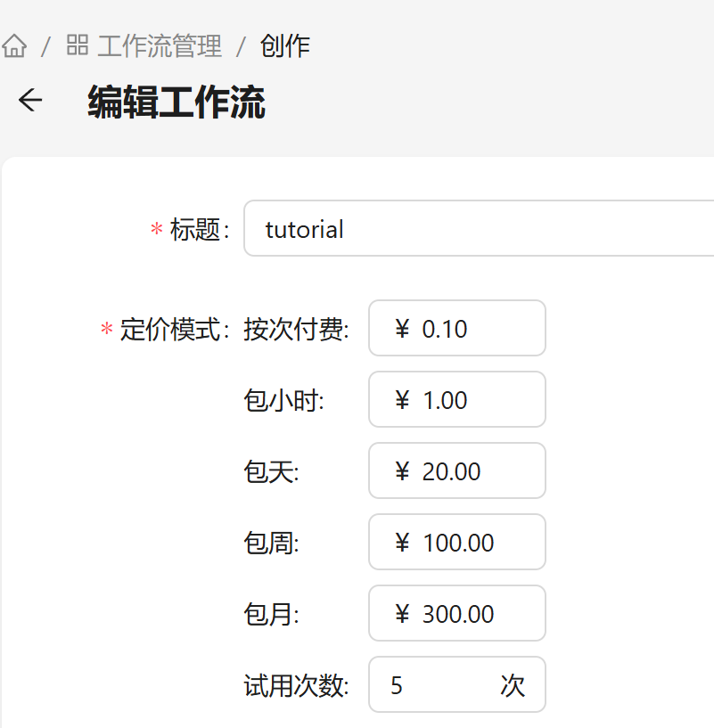This screenshot has width=714, height=728.
Task: Click the 包周 label
Action: pyautogui.click(x=271, y=544)
